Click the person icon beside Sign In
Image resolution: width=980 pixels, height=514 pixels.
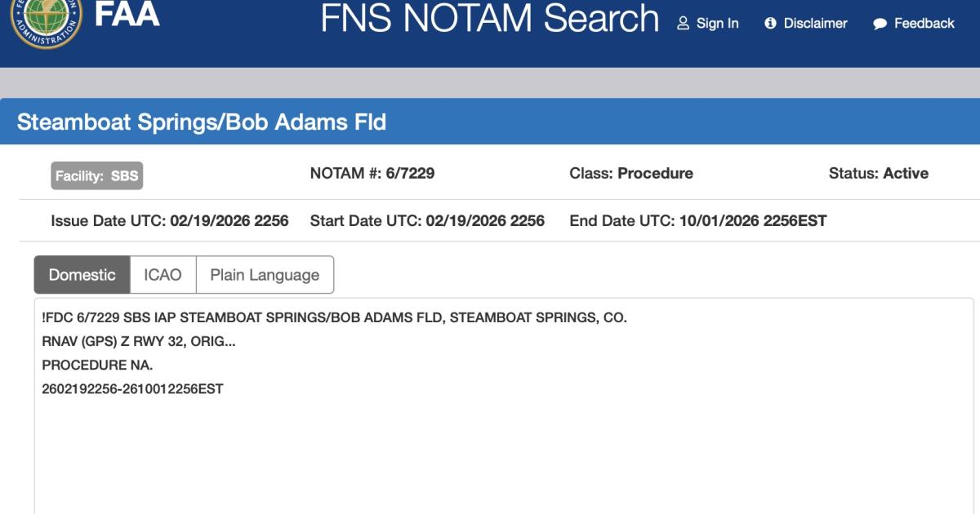coord(683,24)
